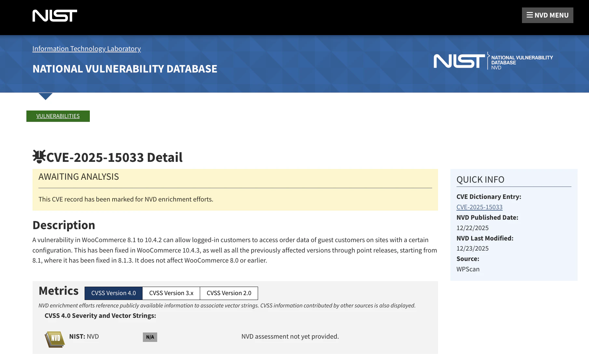
Task: Open the NVD MENU hamburger button
Action: pyautogui.click(x=548, y=15)
